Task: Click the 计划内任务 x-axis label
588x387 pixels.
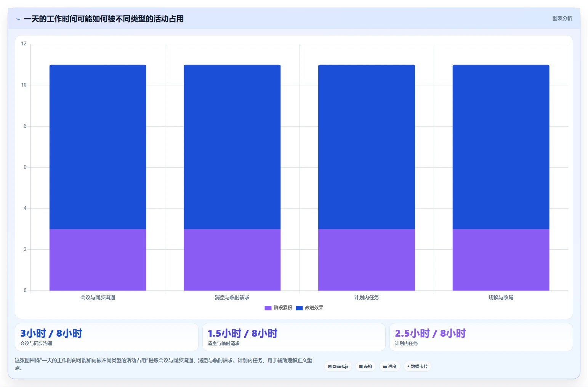Action: click(x=367, y=297)
